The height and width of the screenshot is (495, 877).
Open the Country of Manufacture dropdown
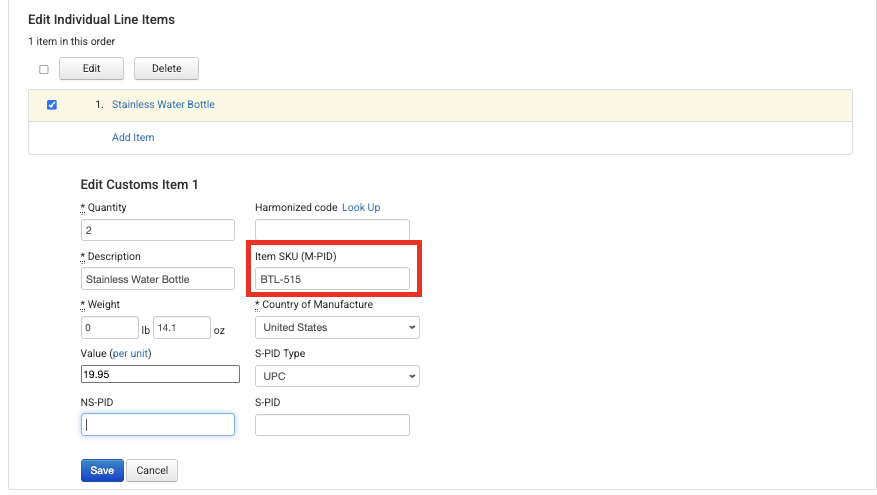point(337,328)
